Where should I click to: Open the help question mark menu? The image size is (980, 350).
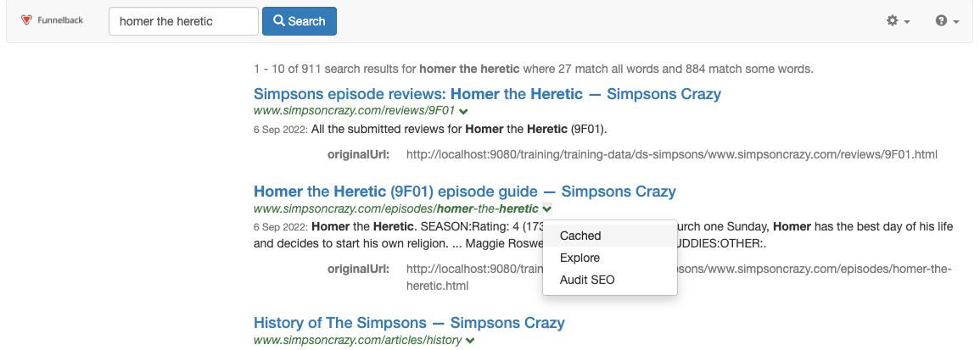(947, 21)
